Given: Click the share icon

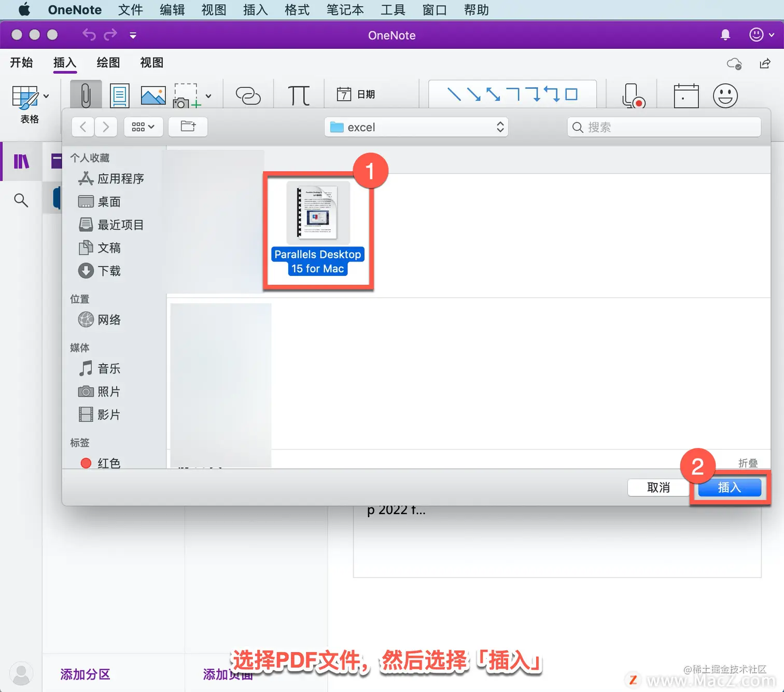Looking at the screenshot, I should coord(765,63).
